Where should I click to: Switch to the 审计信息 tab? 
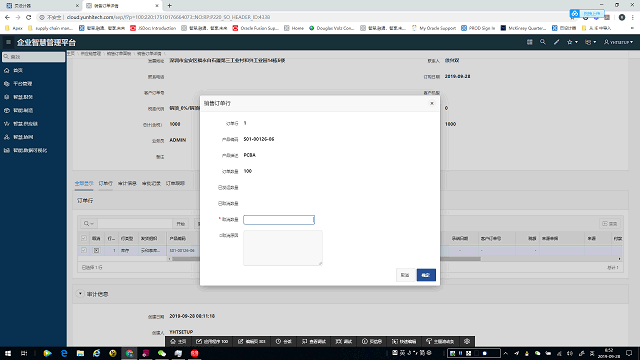(x=127, y=184)
